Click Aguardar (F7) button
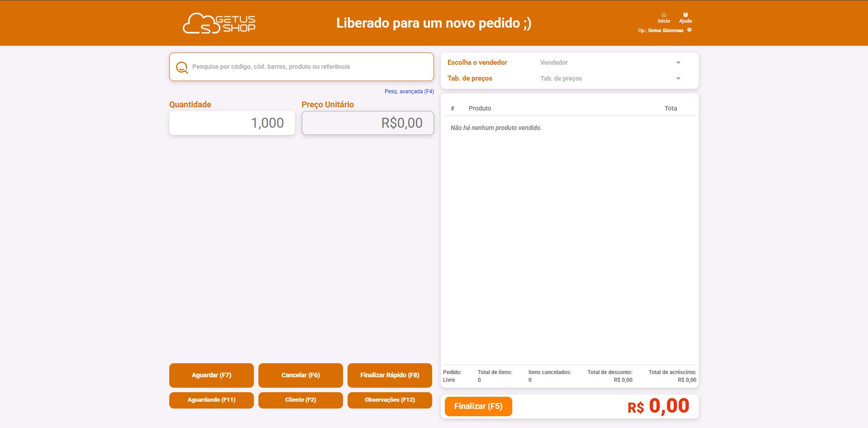This screenshot has height=428, width=868. coord(211,375)
